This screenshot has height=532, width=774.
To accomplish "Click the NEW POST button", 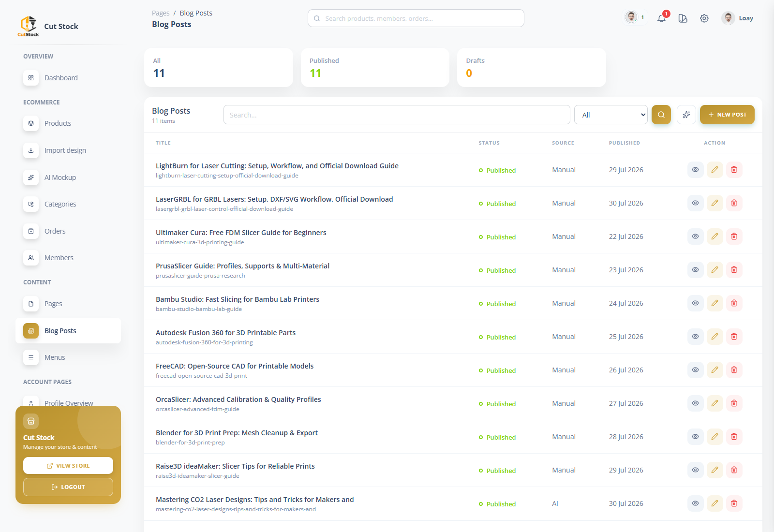I will point(727,115).
